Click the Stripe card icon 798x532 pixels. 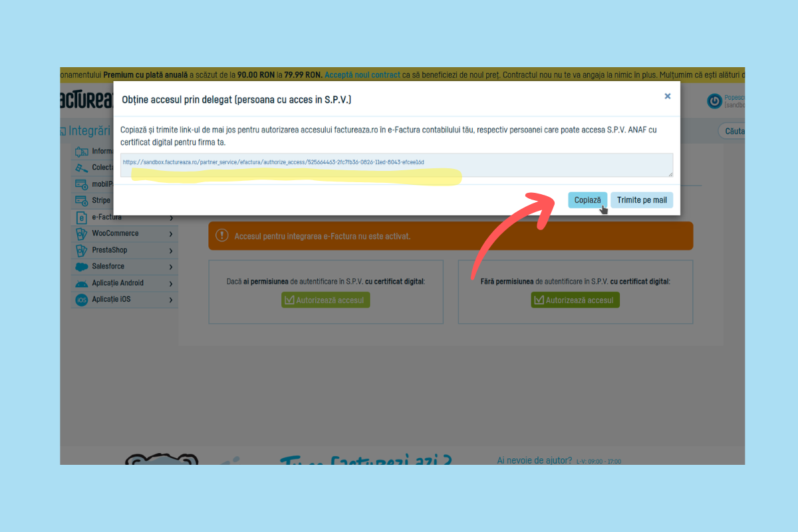(82, 201)
